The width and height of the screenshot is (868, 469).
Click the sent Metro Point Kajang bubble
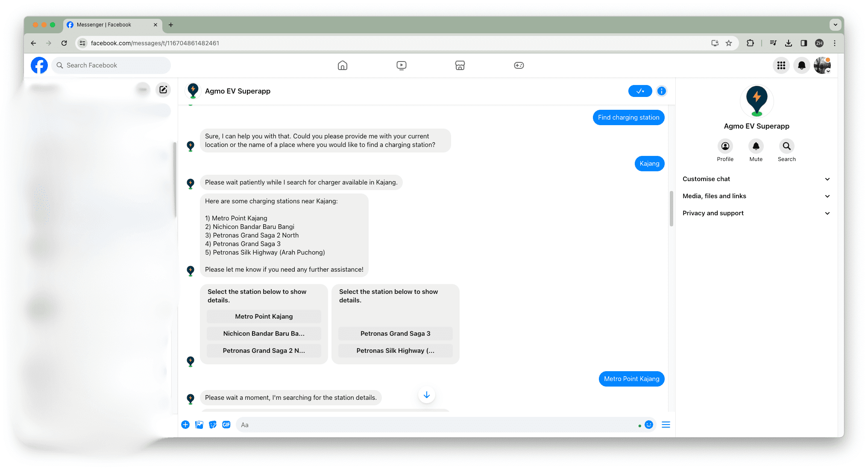[x=632, y=379]
